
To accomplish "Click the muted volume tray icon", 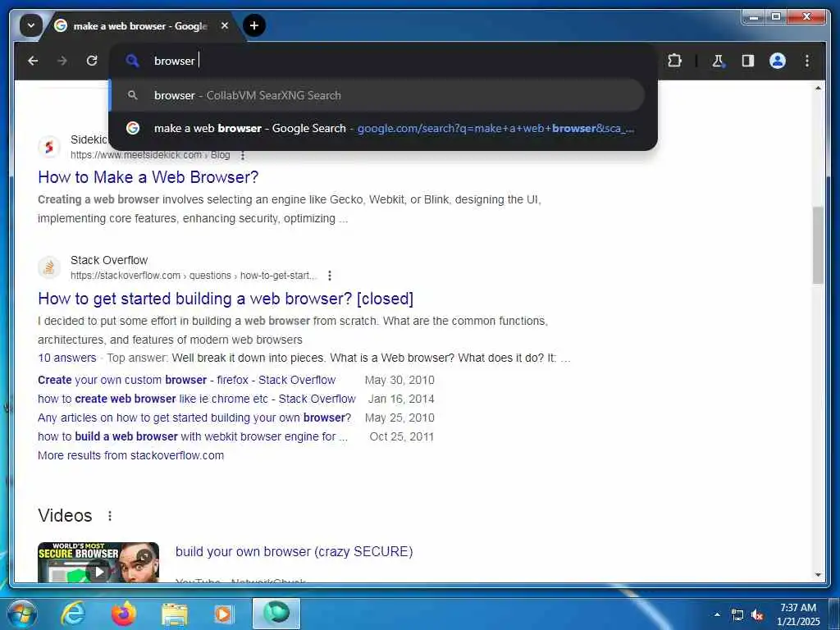I will coord(757,615).
